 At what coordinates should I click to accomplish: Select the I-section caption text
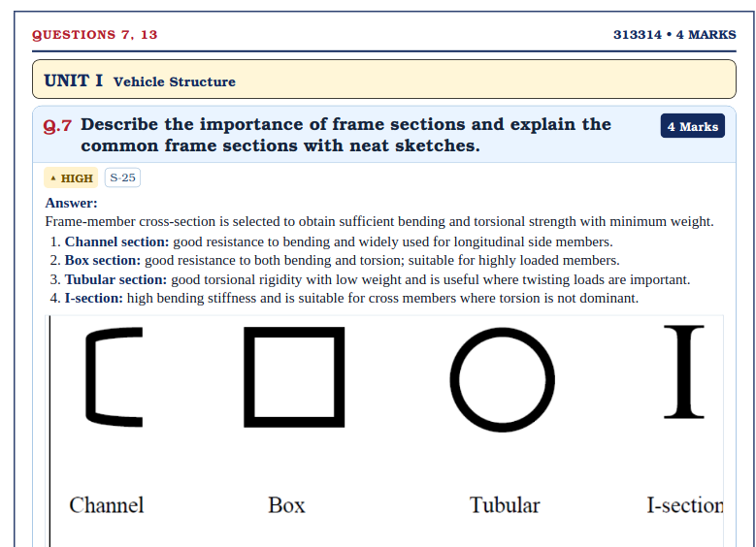click(x=684, y=505)
